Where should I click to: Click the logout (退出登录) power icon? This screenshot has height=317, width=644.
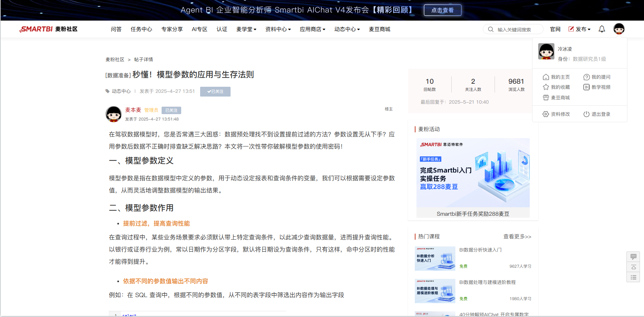(x=587, y=114)
